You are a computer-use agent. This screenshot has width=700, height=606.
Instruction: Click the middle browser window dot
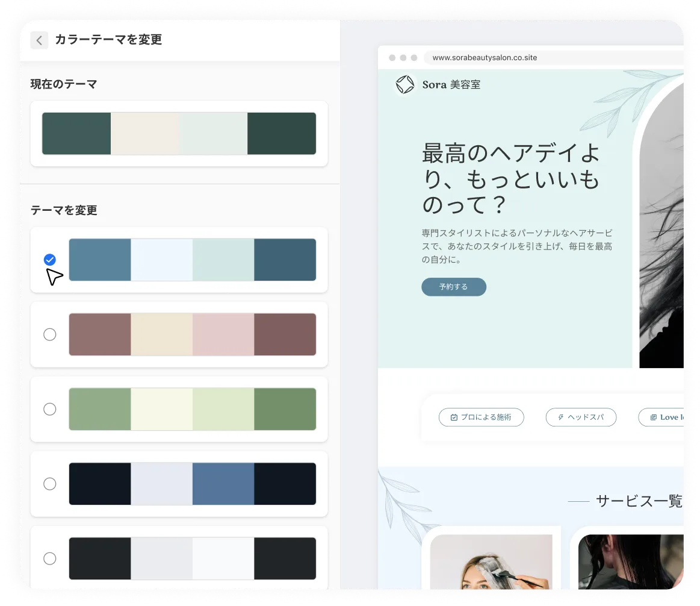point(403,58)
